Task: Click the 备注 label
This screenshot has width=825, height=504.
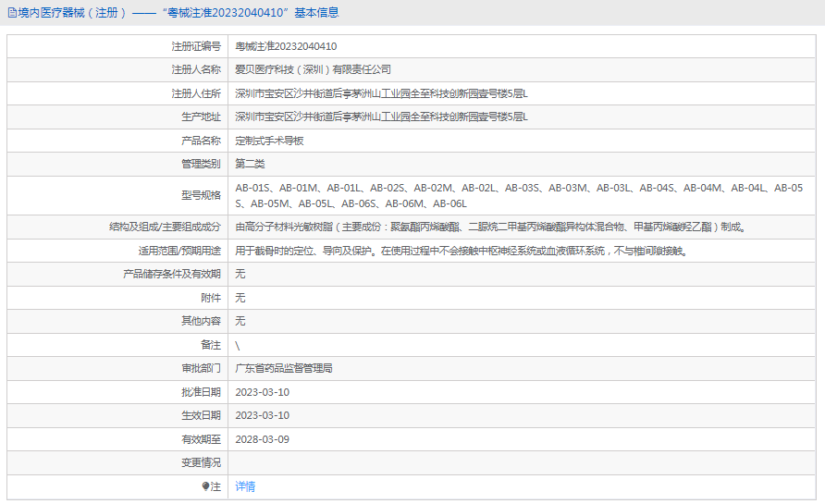Action: (x=211, y=345)
